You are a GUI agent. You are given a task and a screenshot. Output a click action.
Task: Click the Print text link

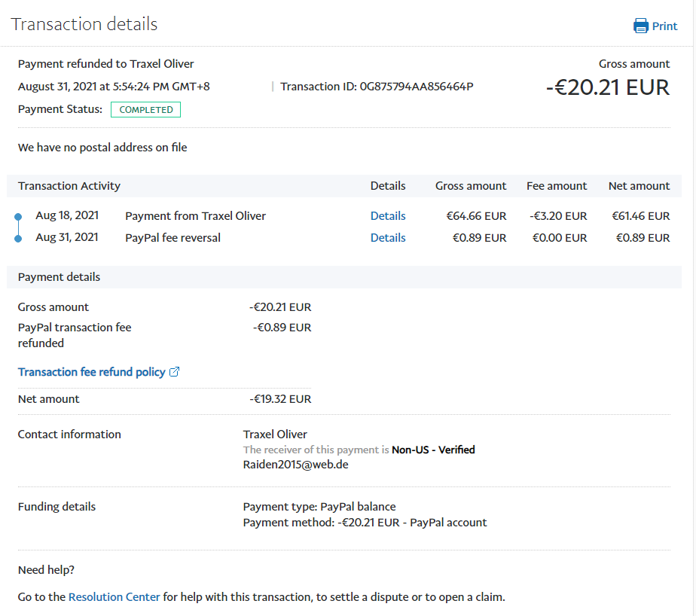664,26
